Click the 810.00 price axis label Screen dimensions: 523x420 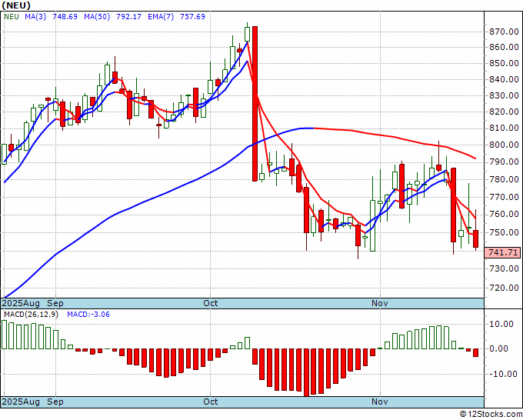coord(504,128)
